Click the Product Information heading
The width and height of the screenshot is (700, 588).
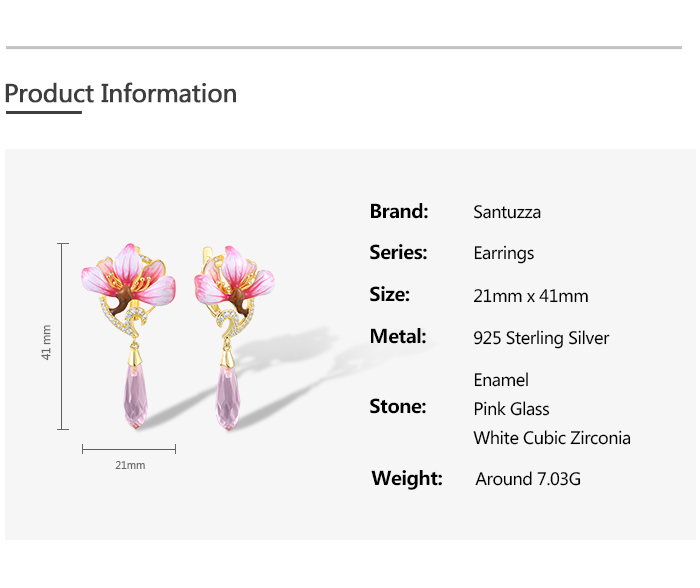tap(121, 94)
